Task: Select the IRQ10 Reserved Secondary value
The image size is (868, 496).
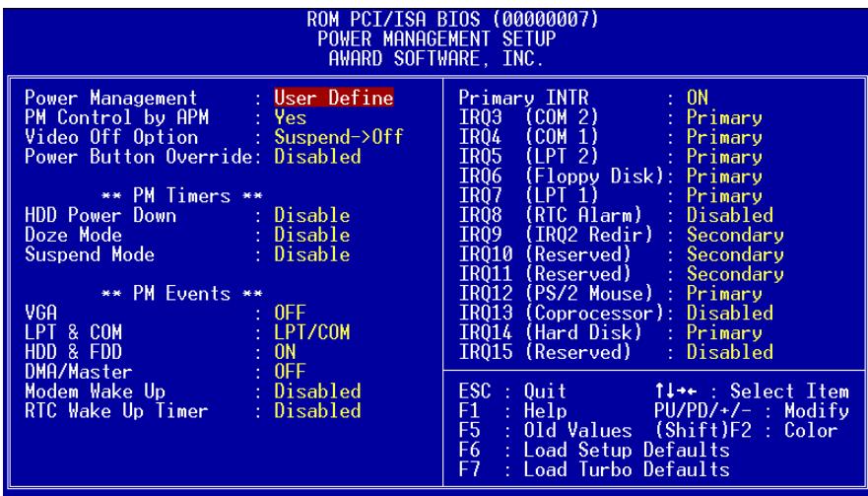Action: 735,254
